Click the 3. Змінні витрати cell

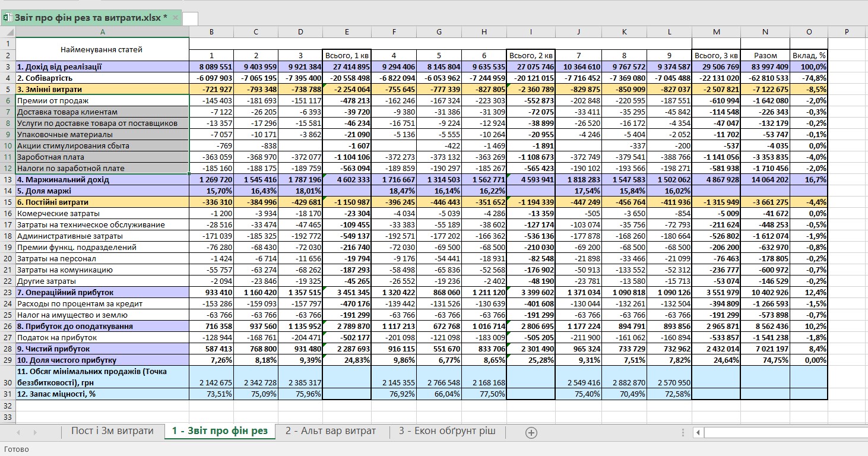[102, 89]
